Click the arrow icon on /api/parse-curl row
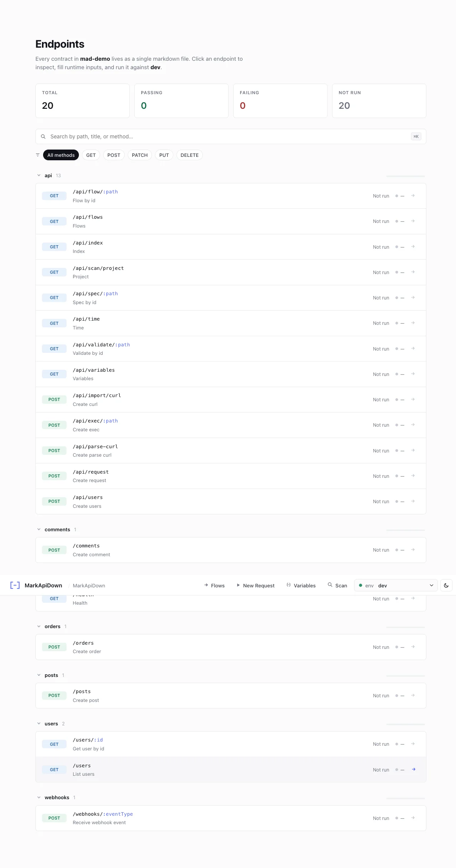This screenshot has width=456, height=868. click(x=413, y=450)
